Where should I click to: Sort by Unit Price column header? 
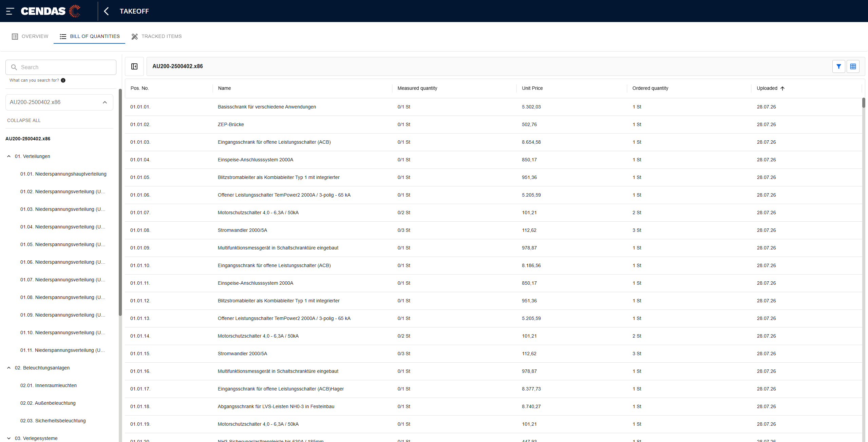click(532, 88)
